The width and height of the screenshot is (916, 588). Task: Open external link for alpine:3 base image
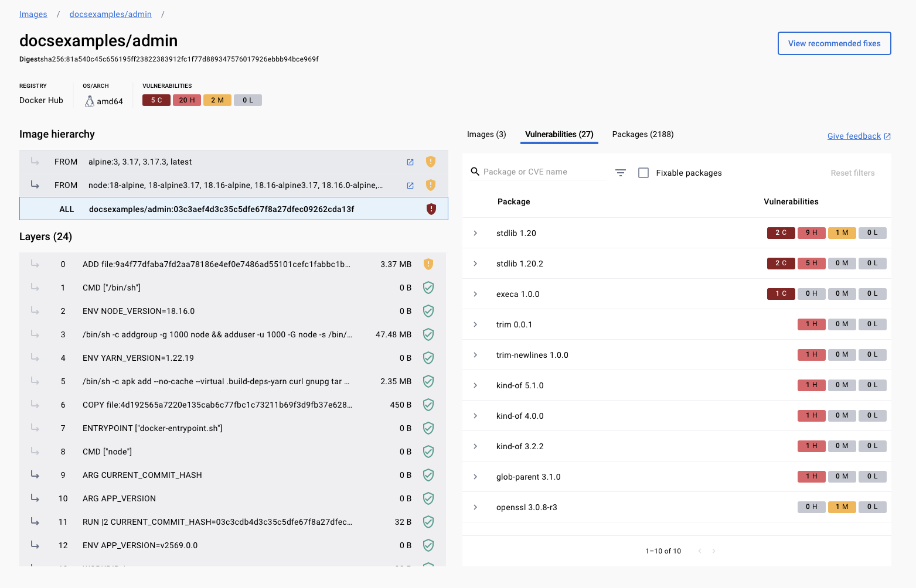[410, 162]
